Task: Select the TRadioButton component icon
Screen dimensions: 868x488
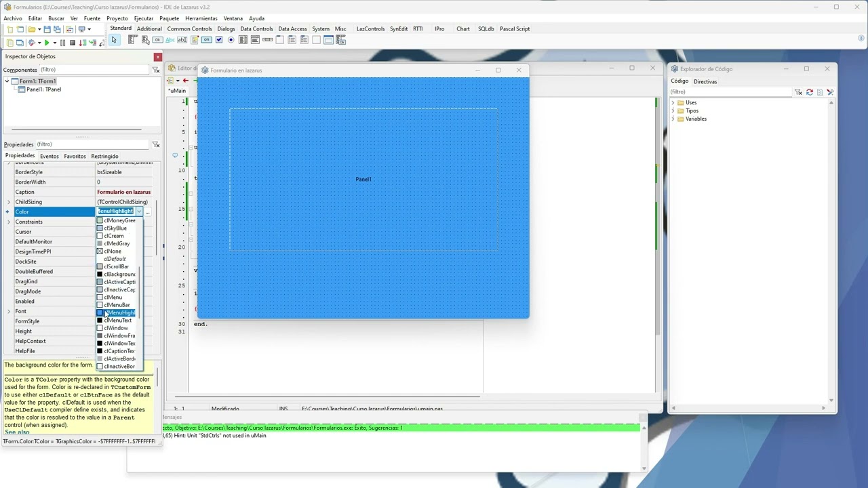Action: coord(231,40)
